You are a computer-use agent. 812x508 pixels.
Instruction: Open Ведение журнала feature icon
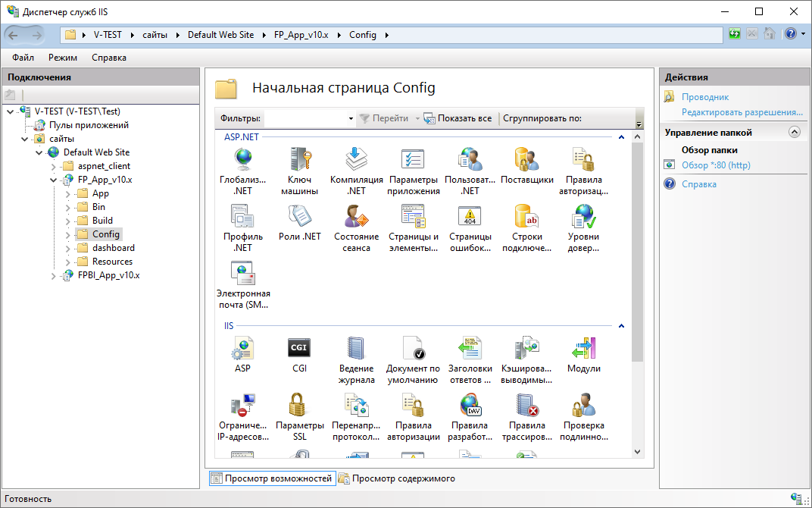356,349
